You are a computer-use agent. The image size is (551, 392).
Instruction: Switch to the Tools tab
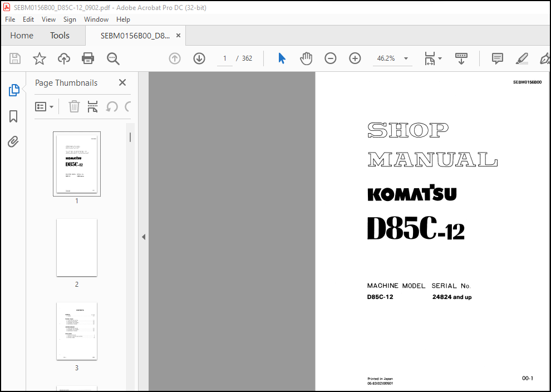click(x=60, y=36)
